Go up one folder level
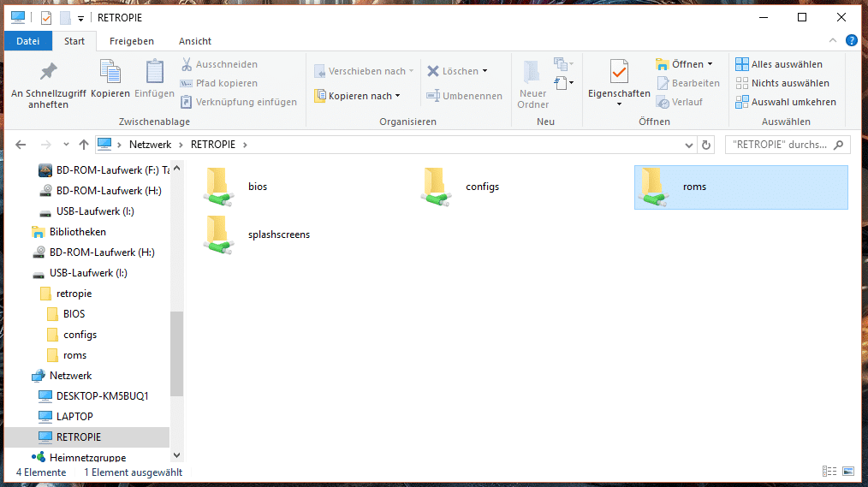868x487 pixels. pos(84,145)
